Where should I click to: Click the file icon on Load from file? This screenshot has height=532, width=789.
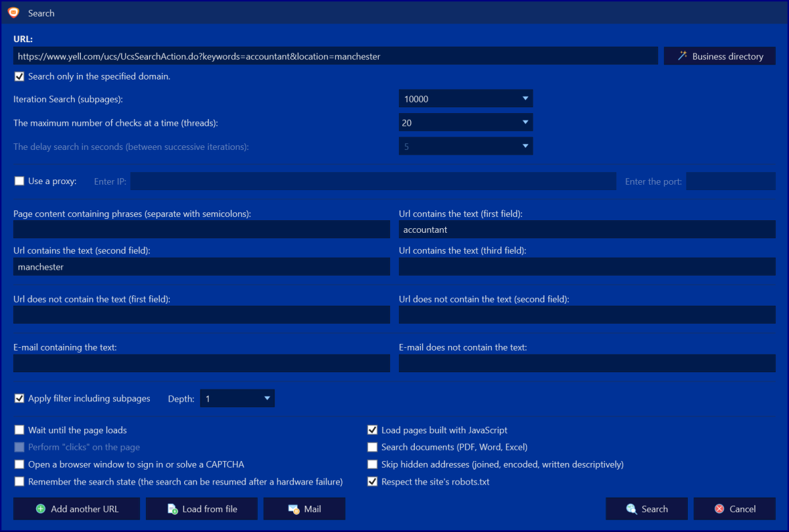click(172, 509)
